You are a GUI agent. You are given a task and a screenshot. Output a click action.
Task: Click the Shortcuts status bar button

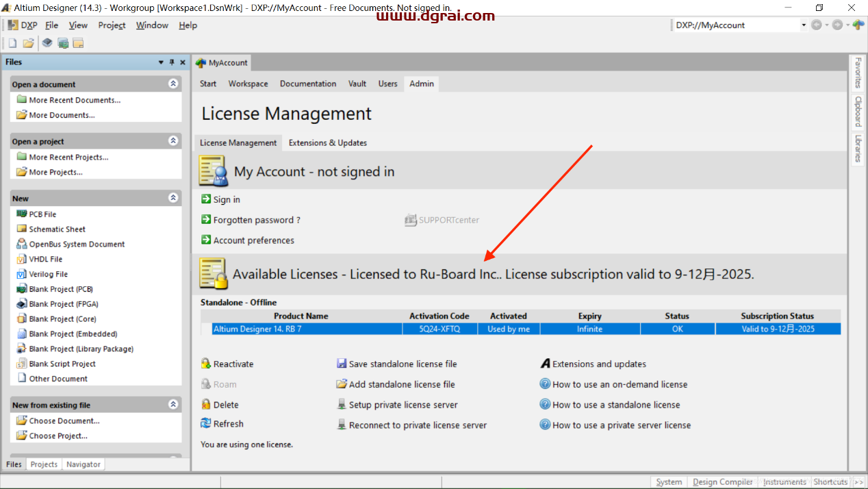click(830, 482)
